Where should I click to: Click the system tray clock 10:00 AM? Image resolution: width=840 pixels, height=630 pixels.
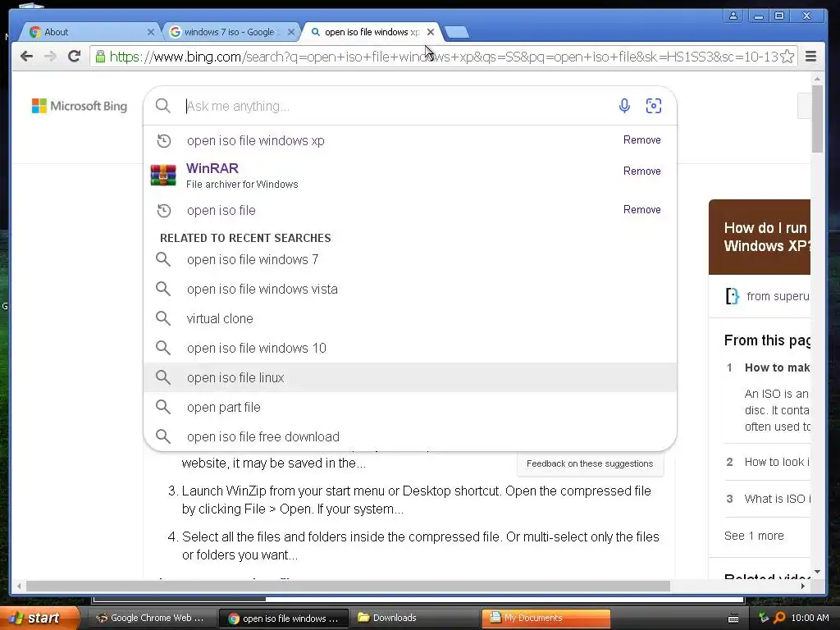click(x=810, y=618)
